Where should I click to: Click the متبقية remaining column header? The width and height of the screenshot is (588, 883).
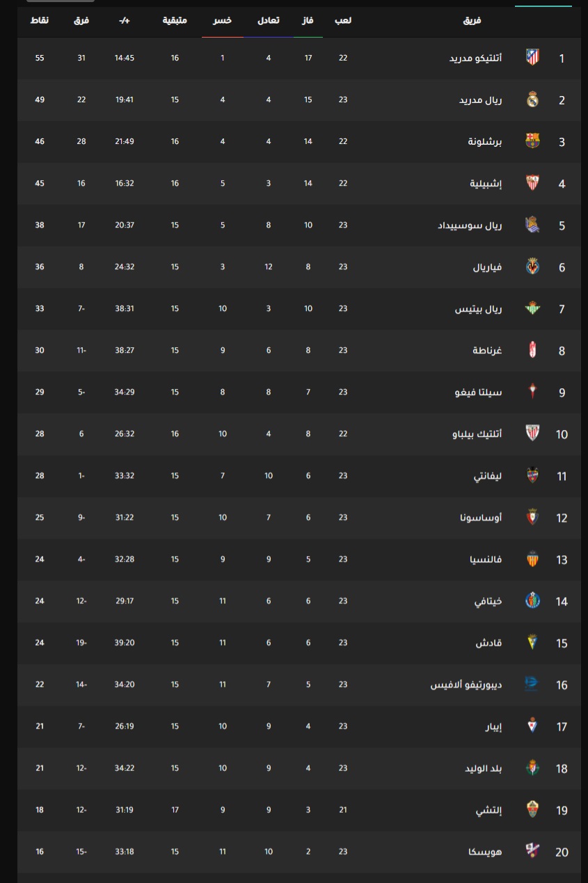175,20
